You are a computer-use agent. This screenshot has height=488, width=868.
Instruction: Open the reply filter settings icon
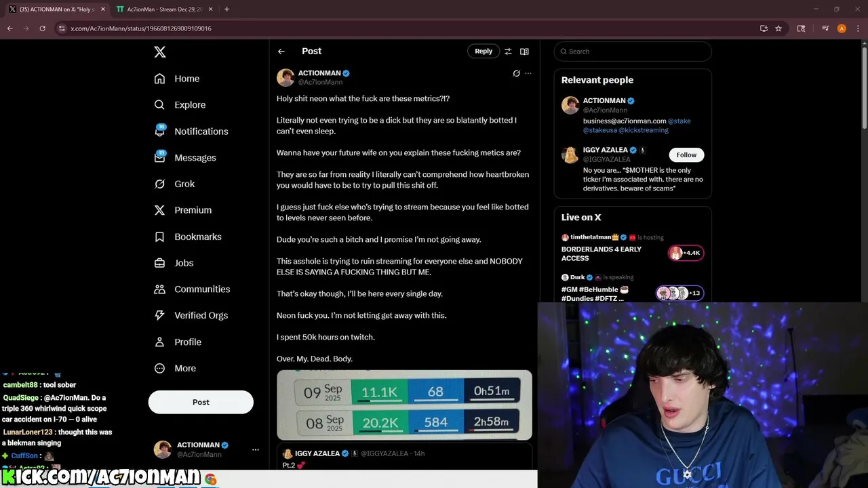pos(508,52)
